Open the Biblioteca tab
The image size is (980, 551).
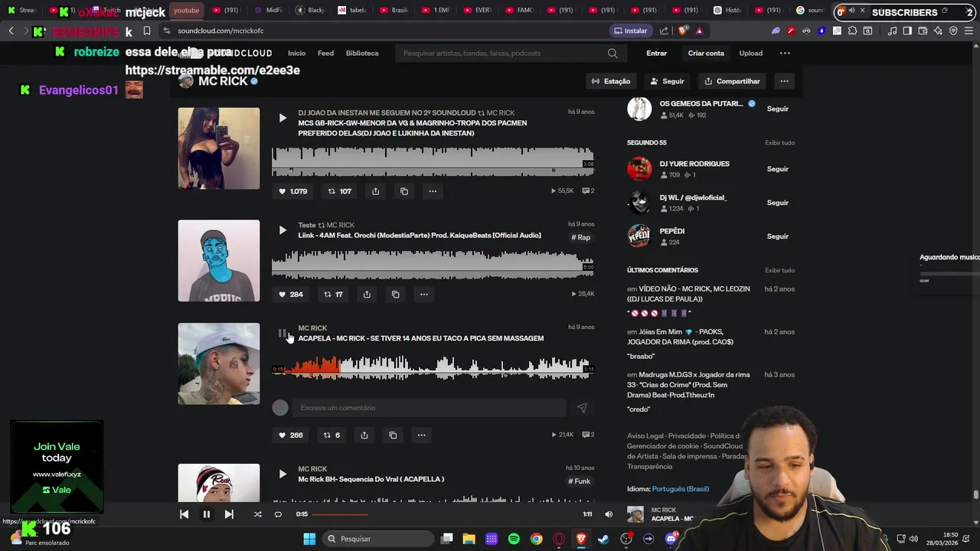coord(362,54)
